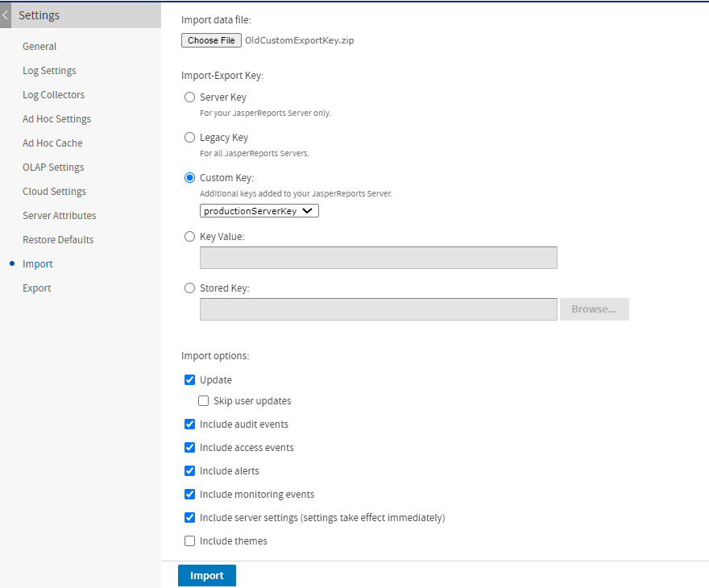Open Cloud Settings

click(x=54, y=192)
